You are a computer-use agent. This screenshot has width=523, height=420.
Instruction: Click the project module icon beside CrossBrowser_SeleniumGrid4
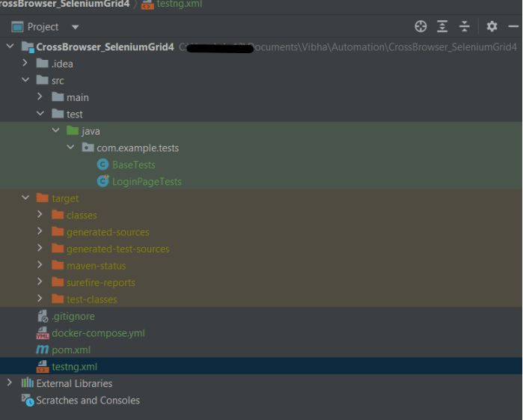pos(28,46)
